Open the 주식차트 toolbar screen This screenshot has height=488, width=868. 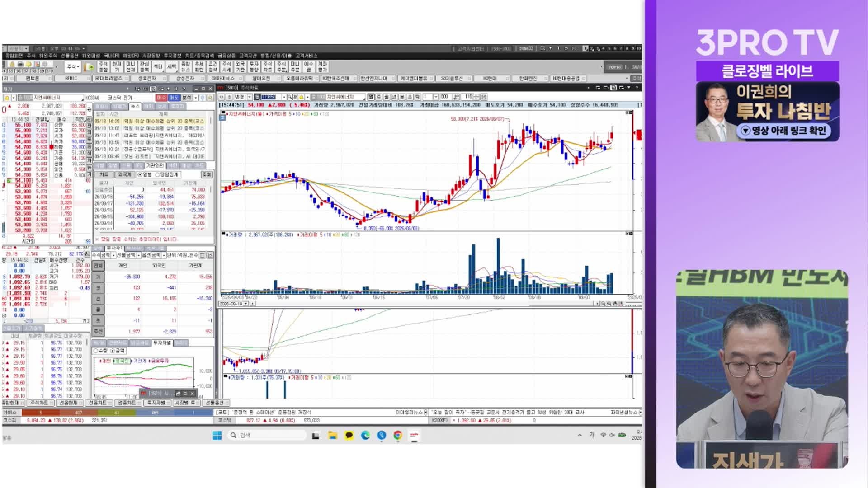click(x=268, y=67)
